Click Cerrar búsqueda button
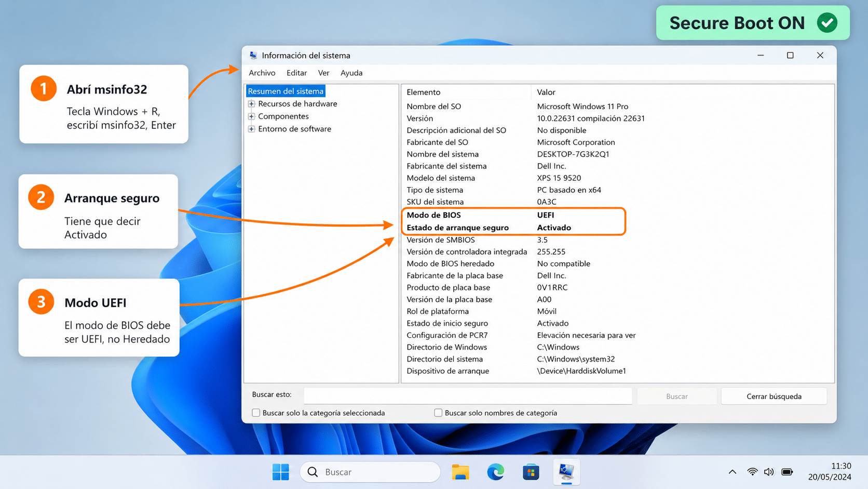The image size is (868, 489). pyautogui.click(x=774, y=396)
